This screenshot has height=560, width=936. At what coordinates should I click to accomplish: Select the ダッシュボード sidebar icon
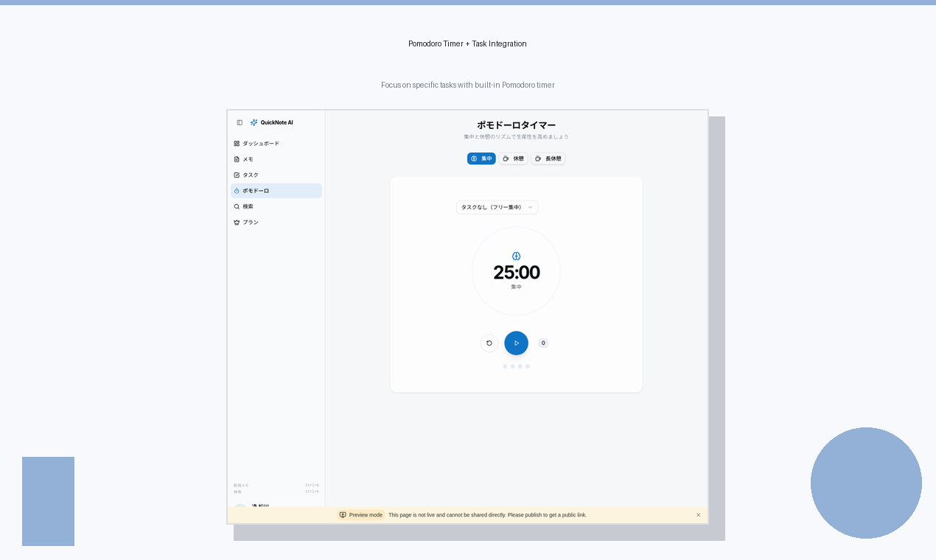237,143
